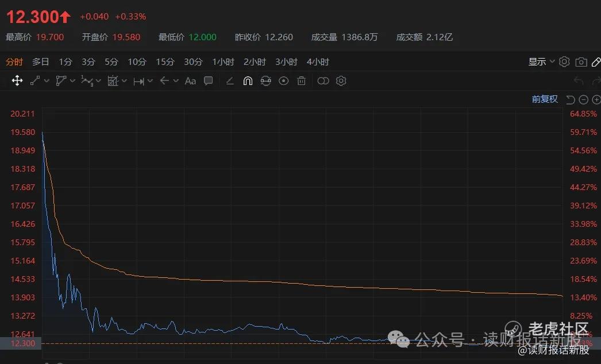The height and width of the screenshot is (364, 601).
Task: Expand the range measurement dropdown arrow
Action: click(151, 81)
